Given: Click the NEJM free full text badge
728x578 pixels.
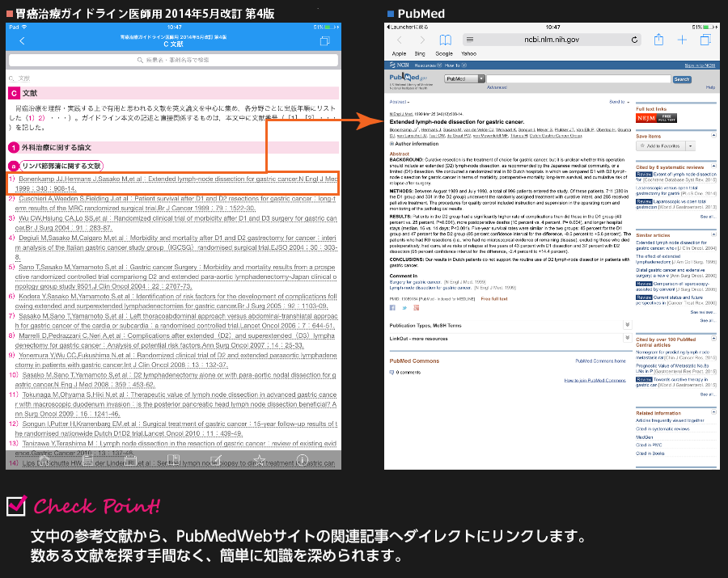Looking at the screenshot, I should (x=656, y=118).
